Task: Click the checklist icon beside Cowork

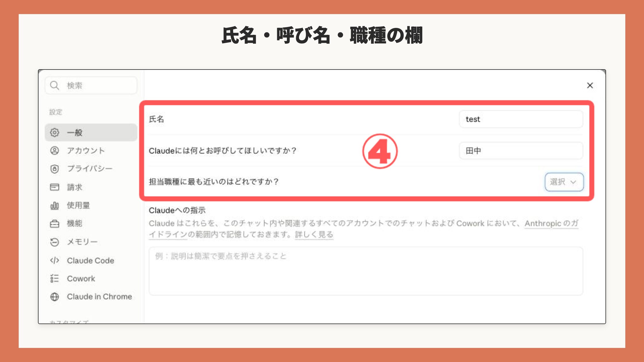Action: (x=55, y=278)
